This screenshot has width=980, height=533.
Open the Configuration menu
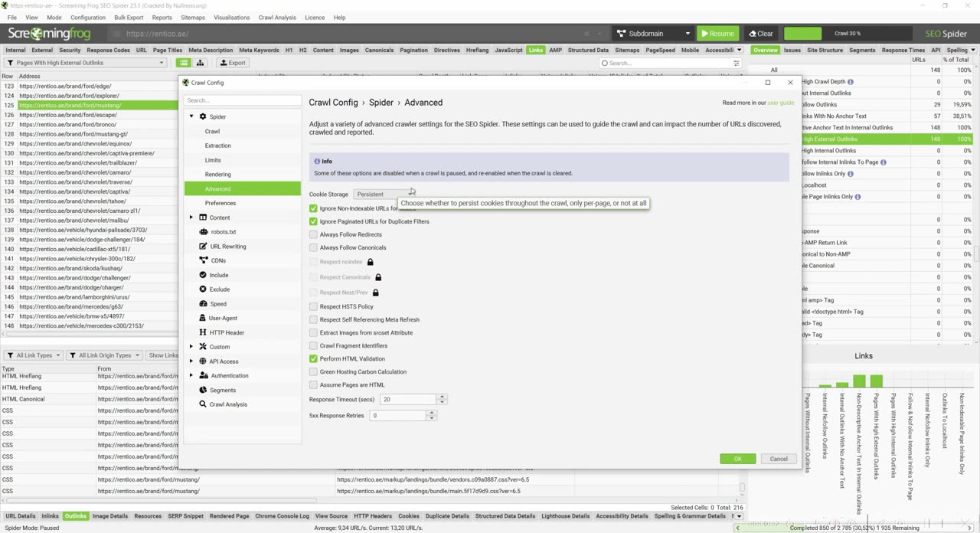click(88, 18)
